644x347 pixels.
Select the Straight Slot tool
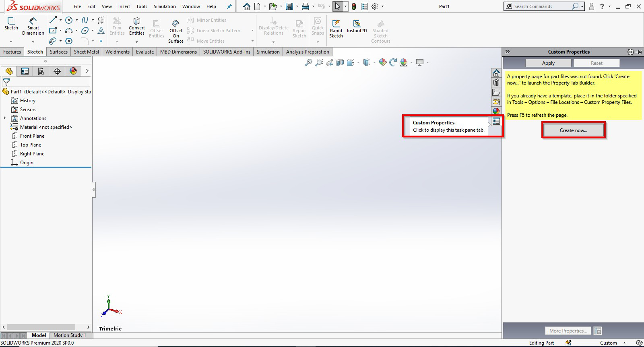tap(53, 41)
